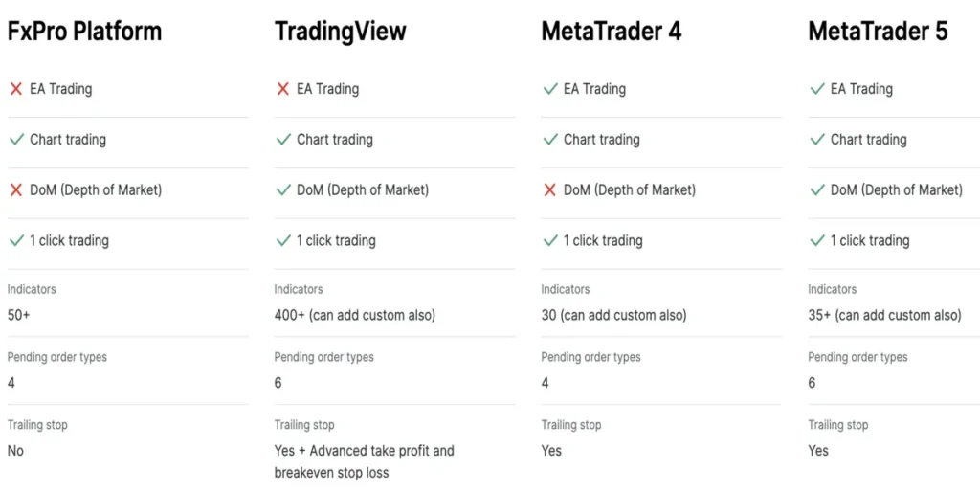Click the check beside TradingView 1 click trading
The image size is (980, 490).
tap(283, 241)
